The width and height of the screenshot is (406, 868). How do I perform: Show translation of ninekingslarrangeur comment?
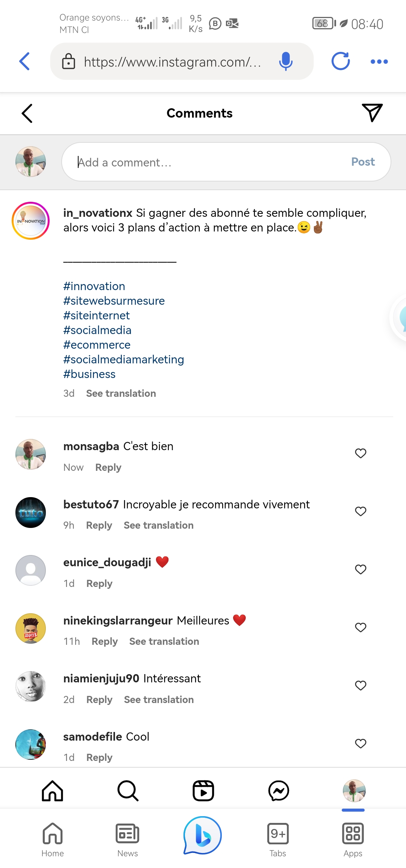[x=164, y=641]
